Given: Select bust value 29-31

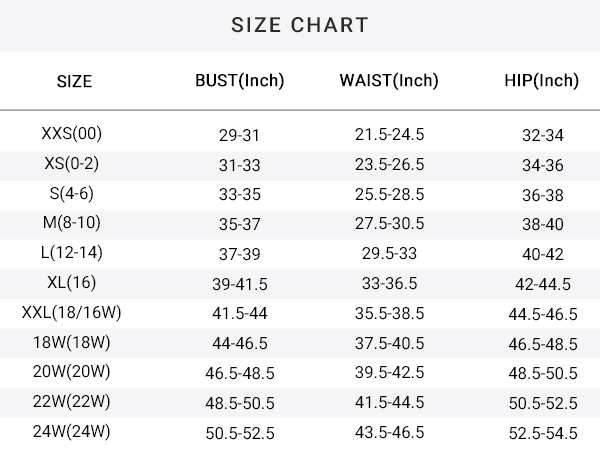Looking at the screenshot, I should point(240,135).
